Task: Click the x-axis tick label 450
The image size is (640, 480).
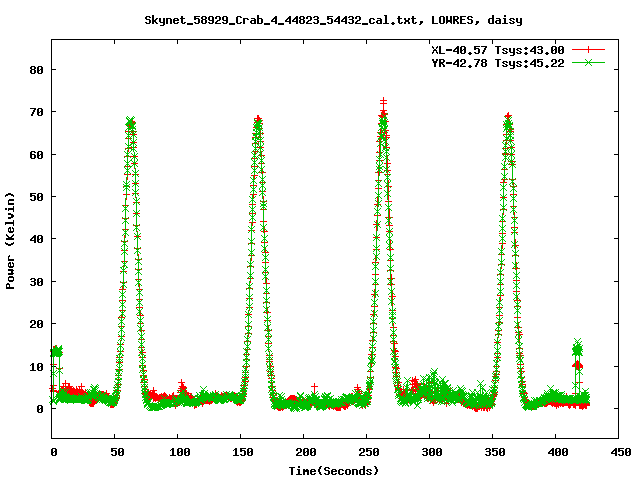Action: pos(621,452)
